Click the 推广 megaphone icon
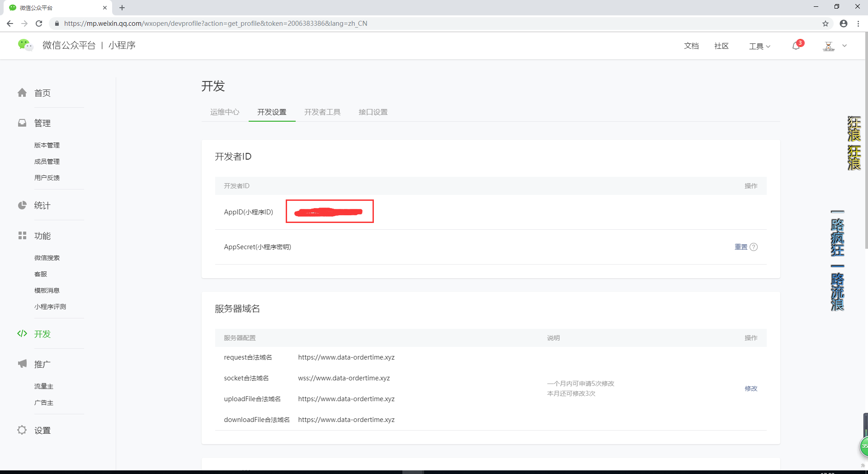 [x=22, y=364]
